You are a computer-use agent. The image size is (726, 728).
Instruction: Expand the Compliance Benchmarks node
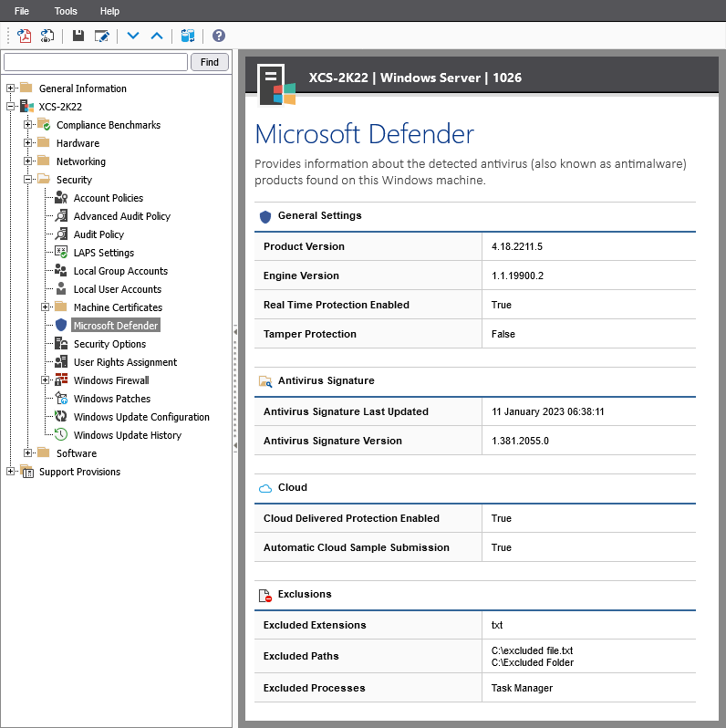[x=28, y=124]
